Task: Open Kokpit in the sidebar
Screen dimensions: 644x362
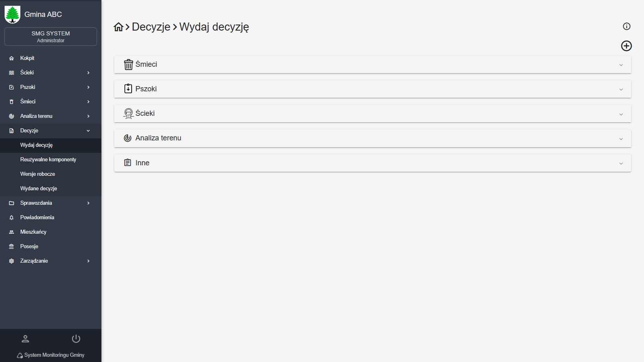Action: 27,58
